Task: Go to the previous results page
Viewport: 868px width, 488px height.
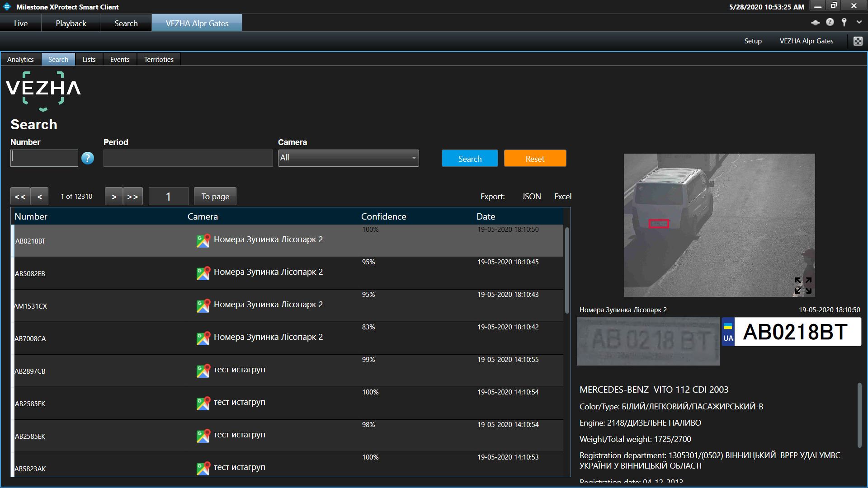Action: 40,196
